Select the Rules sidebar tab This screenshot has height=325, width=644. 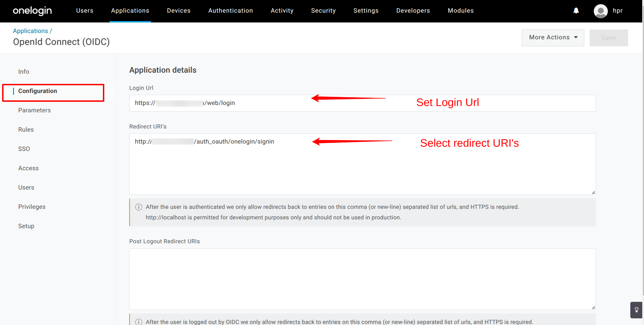click(x=26, y=130)
